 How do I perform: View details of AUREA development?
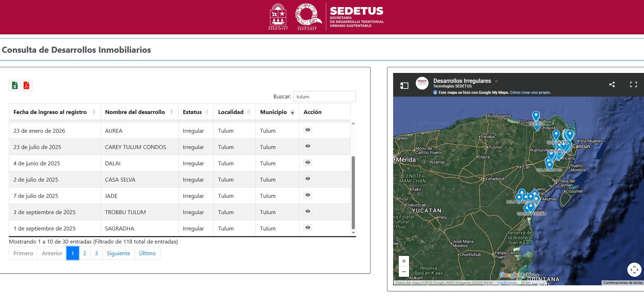click(x=307, y=130)
